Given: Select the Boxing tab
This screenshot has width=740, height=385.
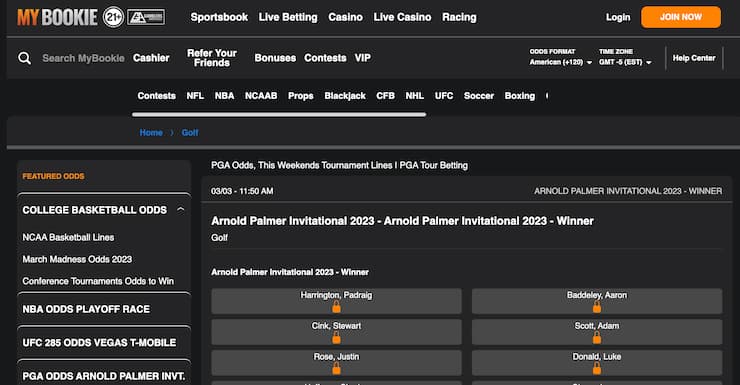Looking at the screenshot, I should coord(520,96).
